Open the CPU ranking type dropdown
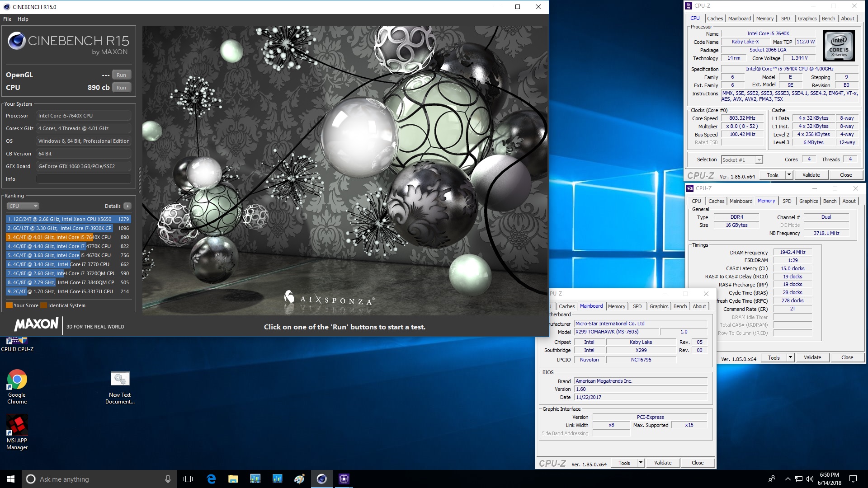Viewport: 868px width, 488px height. click(x=23, y=206)
